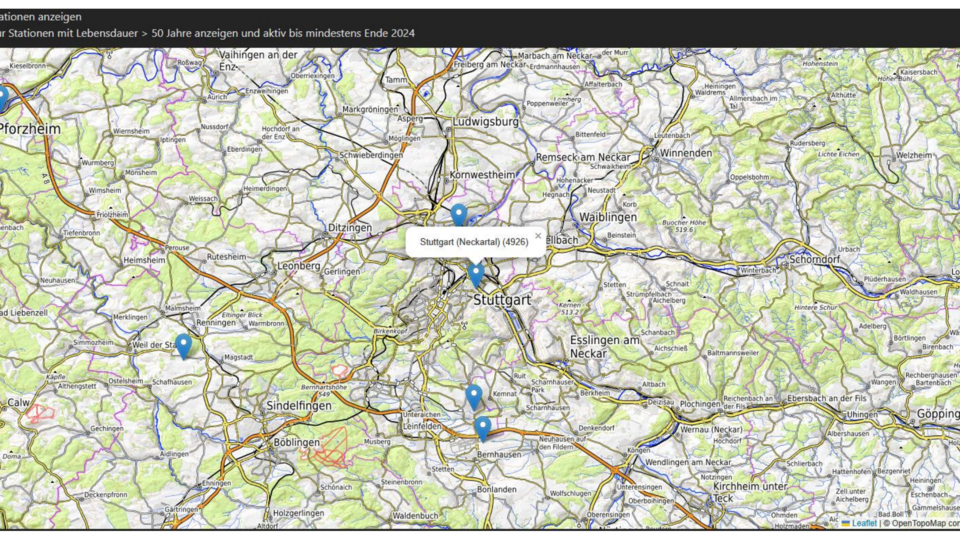The image size is (960, 541).
Task: Select the station marker near Weil der Stadt
Action: coord(184,346)
